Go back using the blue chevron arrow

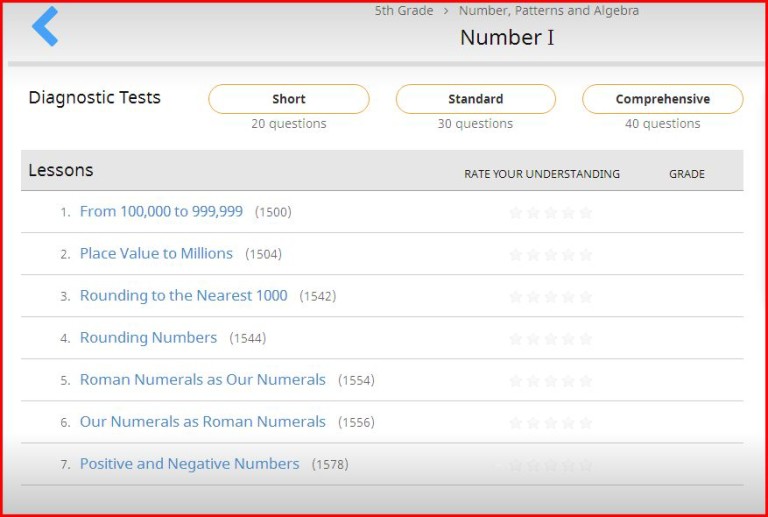click(45, 26)
